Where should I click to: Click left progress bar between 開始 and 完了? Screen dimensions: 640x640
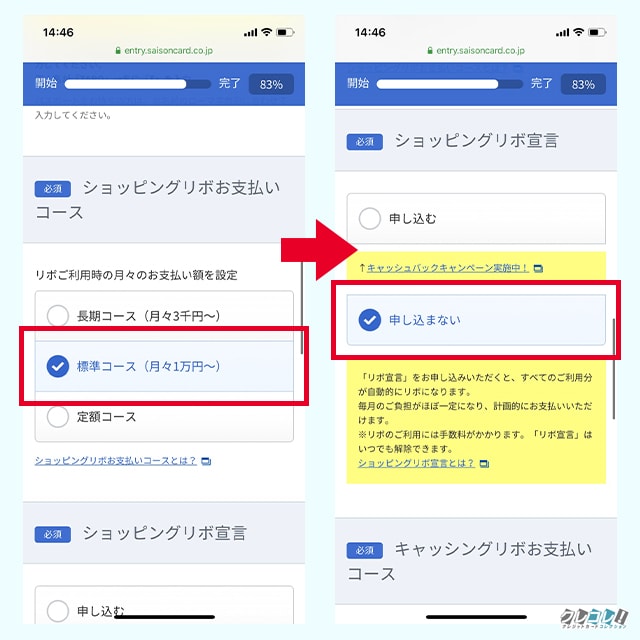pyautogui.click(x=138, y=84)
